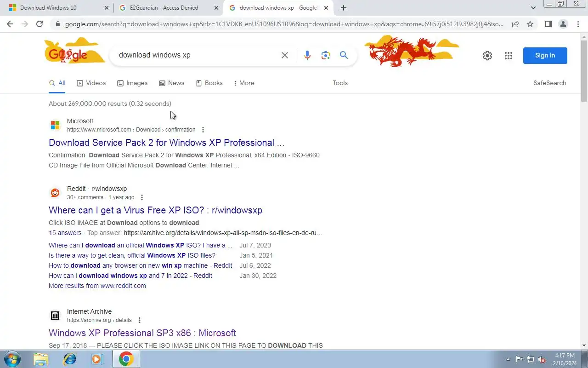Viewport: 588px width, 368px height.
Task: Click the address bar URL
Action: 284,24
